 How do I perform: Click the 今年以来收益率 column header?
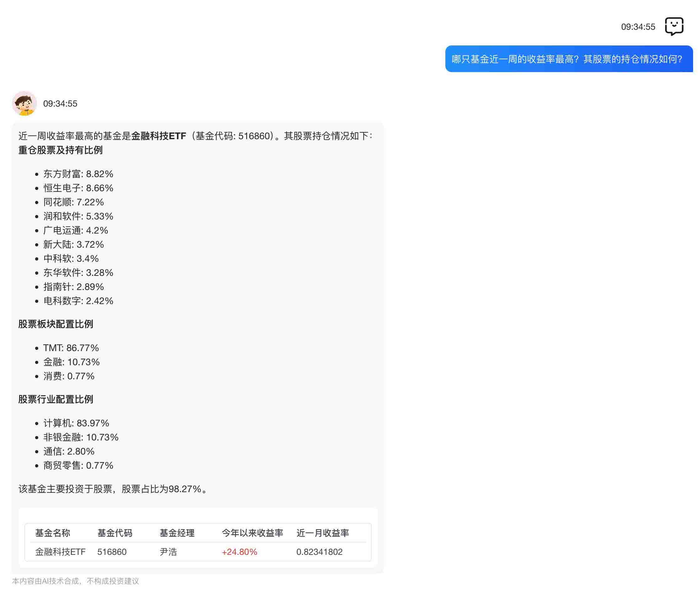pyautogui.click(x=252, y=533)
